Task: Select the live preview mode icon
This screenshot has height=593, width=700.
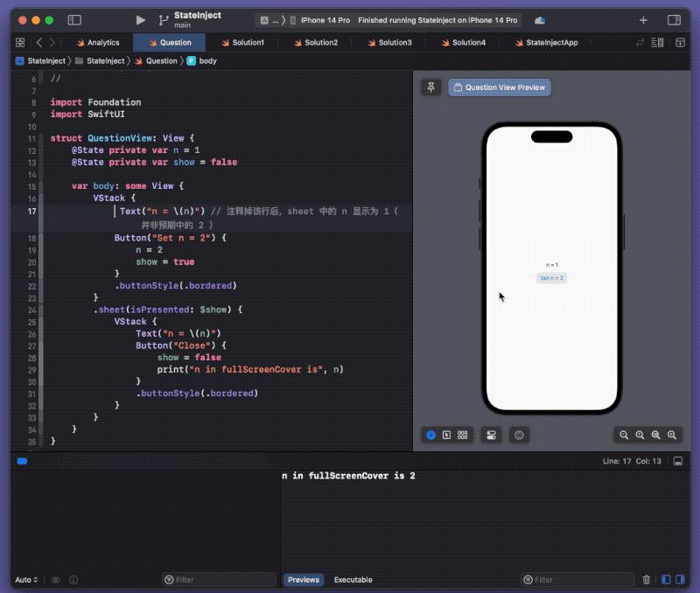Action: pyautogui.click(x=430, y=435)
